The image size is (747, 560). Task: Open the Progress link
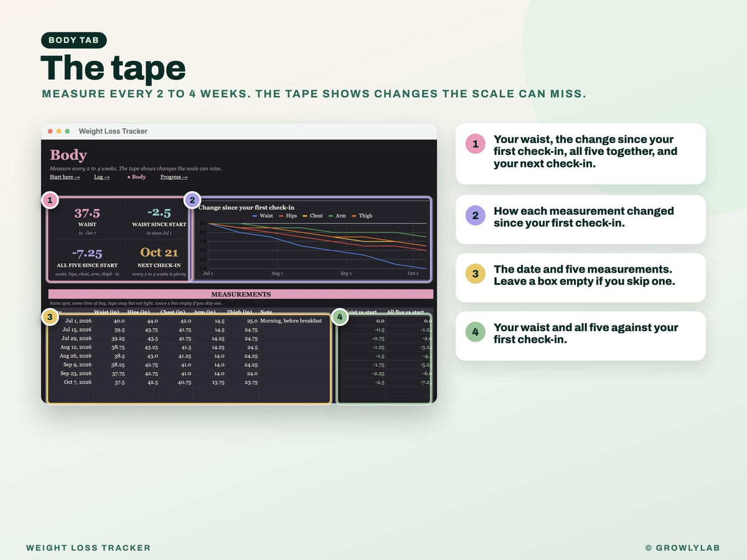point(174,177)
